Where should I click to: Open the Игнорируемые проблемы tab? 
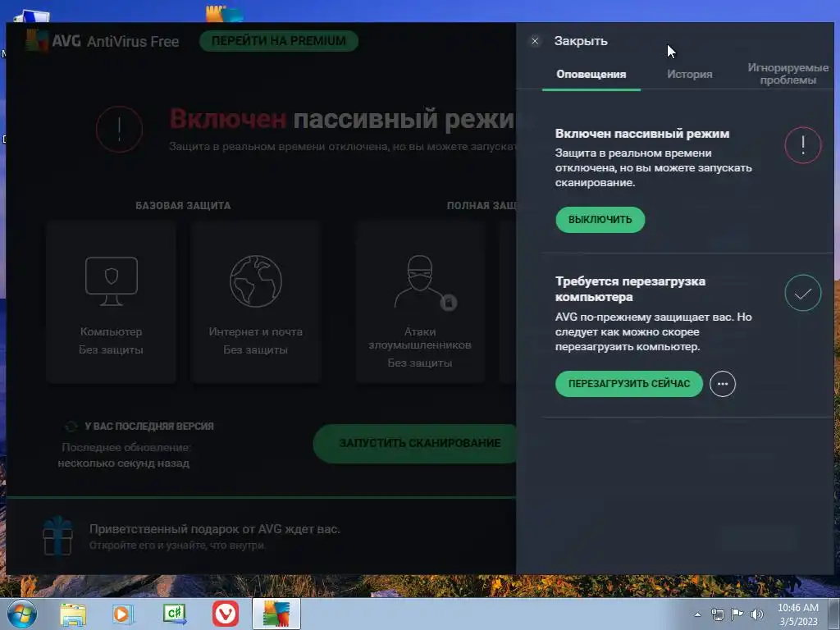coord(788,74)
